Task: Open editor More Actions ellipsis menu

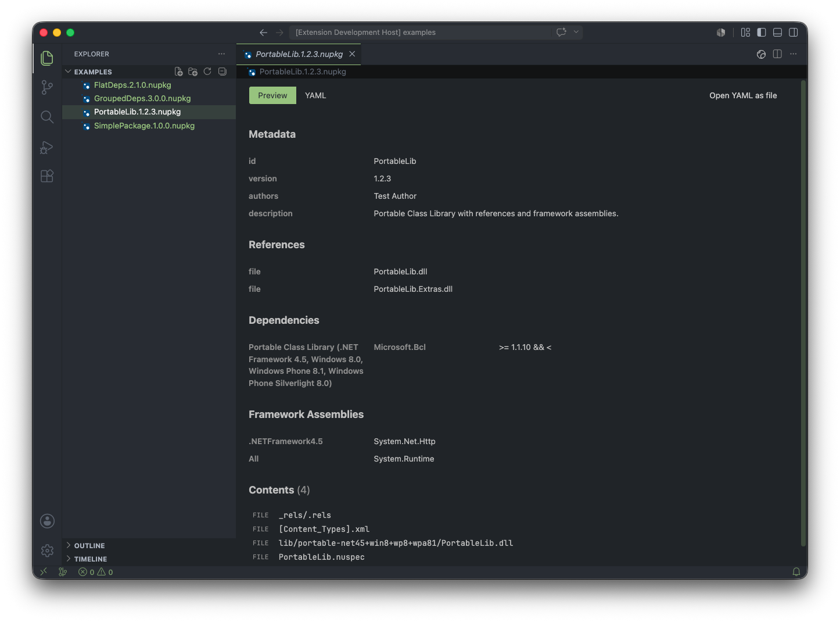Action: [x=794, y=54]
